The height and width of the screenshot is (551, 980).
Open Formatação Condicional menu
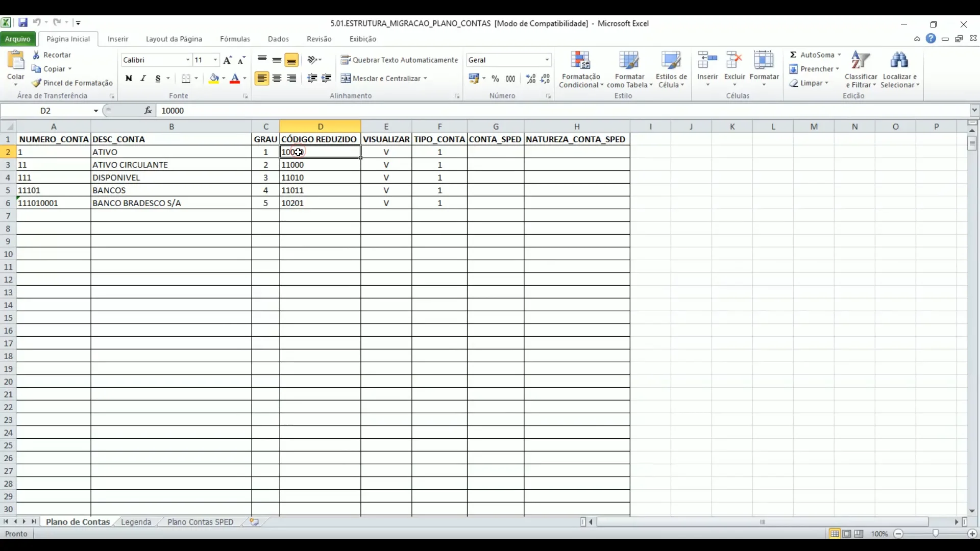[x=581, y=70]
